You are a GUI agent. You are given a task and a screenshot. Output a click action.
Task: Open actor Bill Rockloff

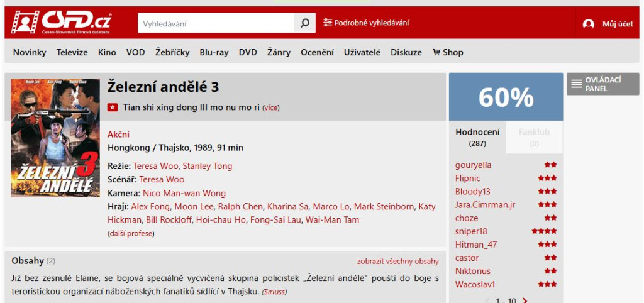coord(169,219)
